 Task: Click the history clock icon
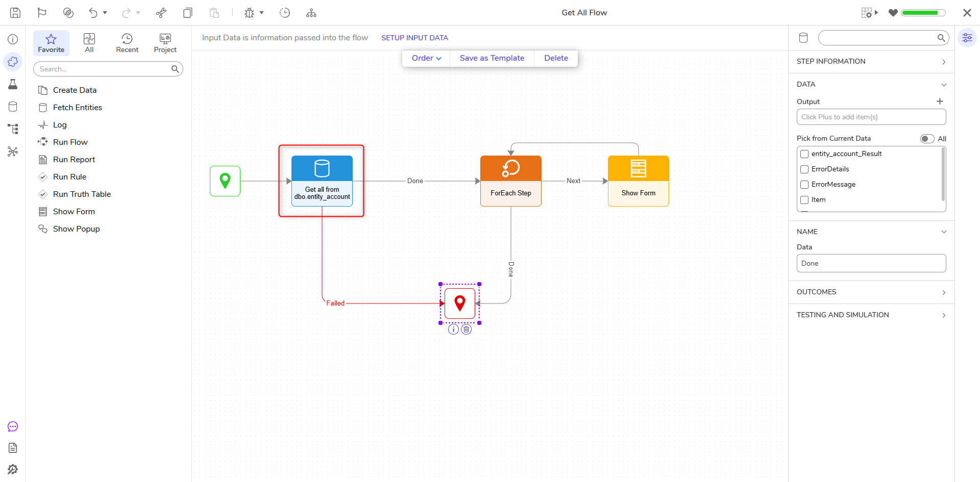285,13
